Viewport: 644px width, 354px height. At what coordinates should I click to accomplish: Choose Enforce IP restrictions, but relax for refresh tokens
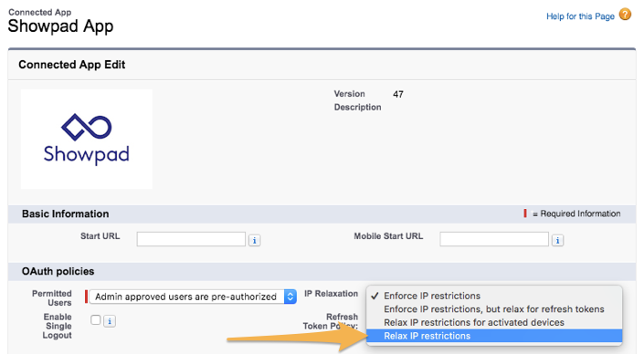tap(494, 309)
